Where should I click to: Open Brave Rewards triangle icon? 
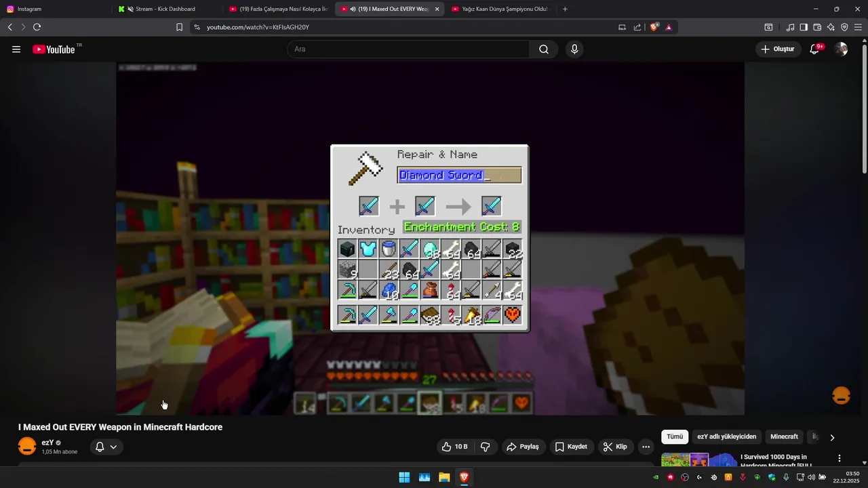tap(669, 27)
